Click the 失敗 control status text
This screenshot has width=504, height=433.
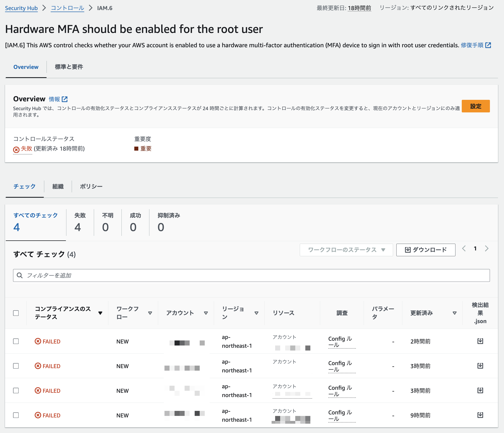click(26, 149)
